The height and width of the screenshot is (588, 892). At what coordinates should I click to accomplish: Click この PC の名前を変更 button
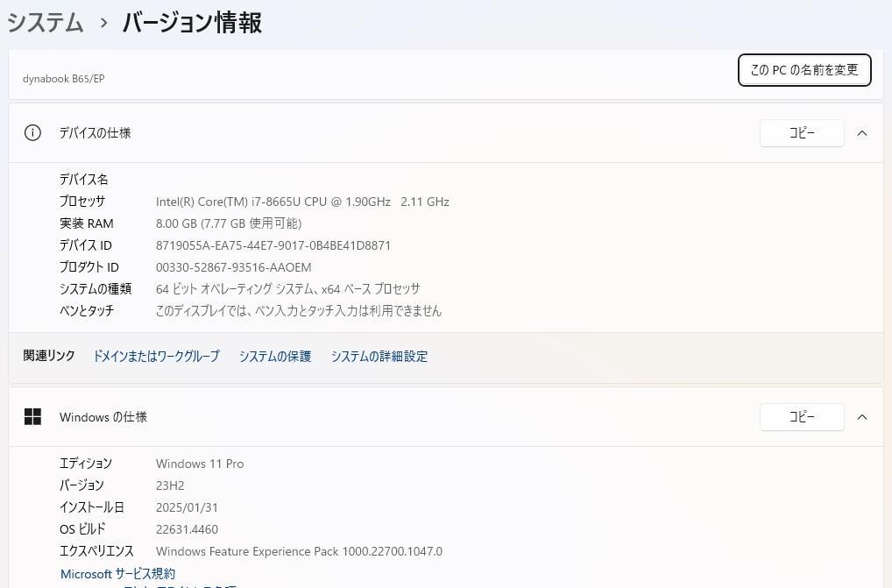[804, 70]
